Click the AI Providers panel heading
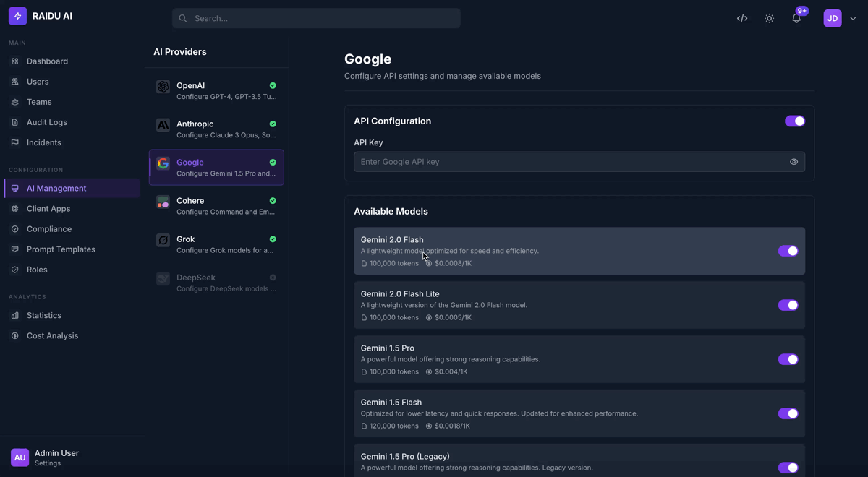The height and width of the screenshot is (477, 868). [x=180, y=52]
